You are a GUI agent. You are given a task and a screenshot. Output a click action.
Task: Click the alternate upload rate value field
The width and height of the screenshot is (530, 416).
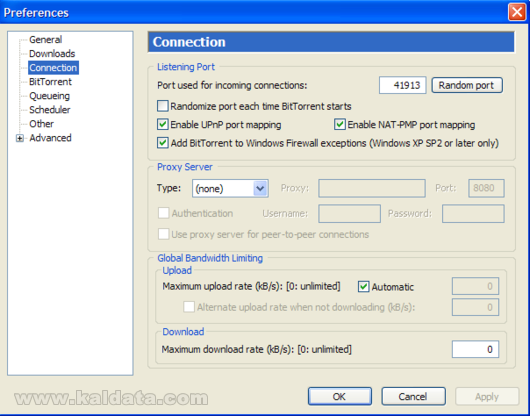[475, 307]
